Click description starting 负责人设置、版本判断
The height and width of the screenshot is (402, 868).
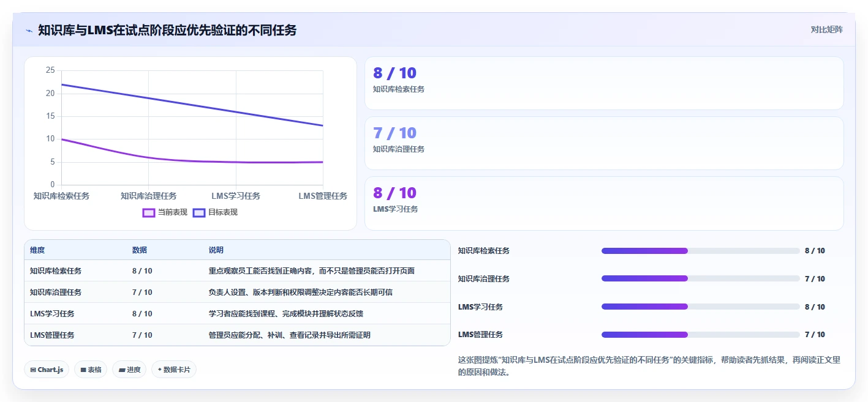coord(301,292)
